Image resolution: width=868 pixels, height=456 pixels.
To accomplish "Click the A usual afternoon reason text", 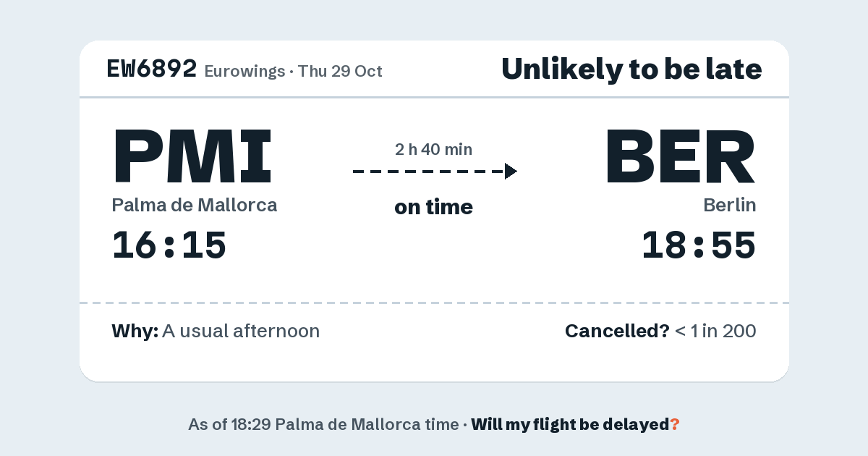I will click(x=241, y=332).
